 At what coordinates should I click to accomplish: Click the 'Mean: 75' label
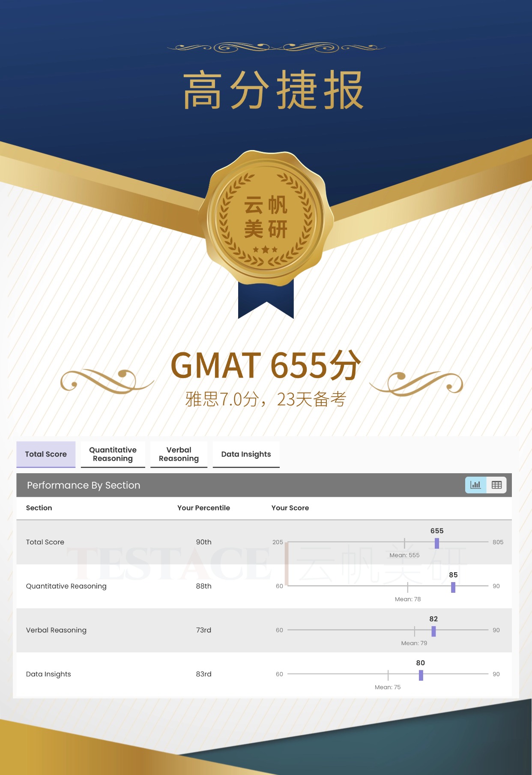[388, 687]
